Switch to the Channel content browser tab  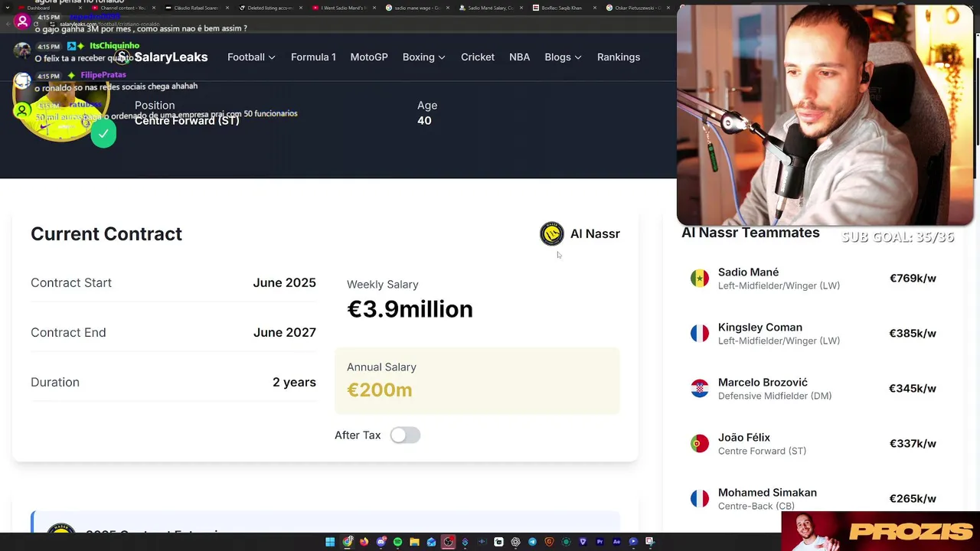click(x=122, y=8)
